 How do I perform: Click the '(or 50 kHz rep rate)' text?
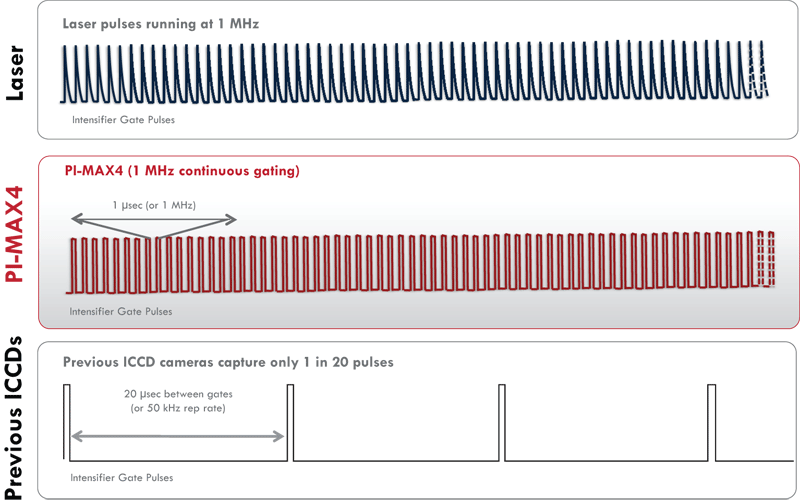tap(178, 408)
